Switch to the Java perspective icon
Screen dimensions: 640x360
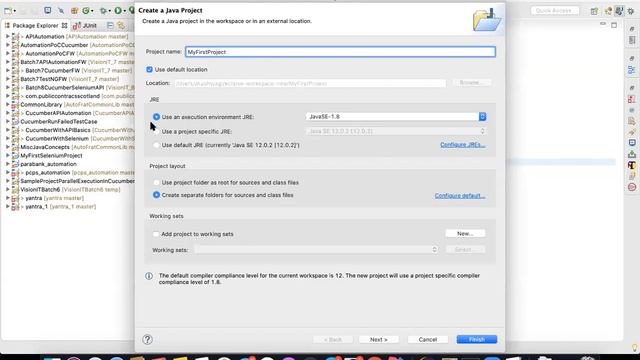609,11
